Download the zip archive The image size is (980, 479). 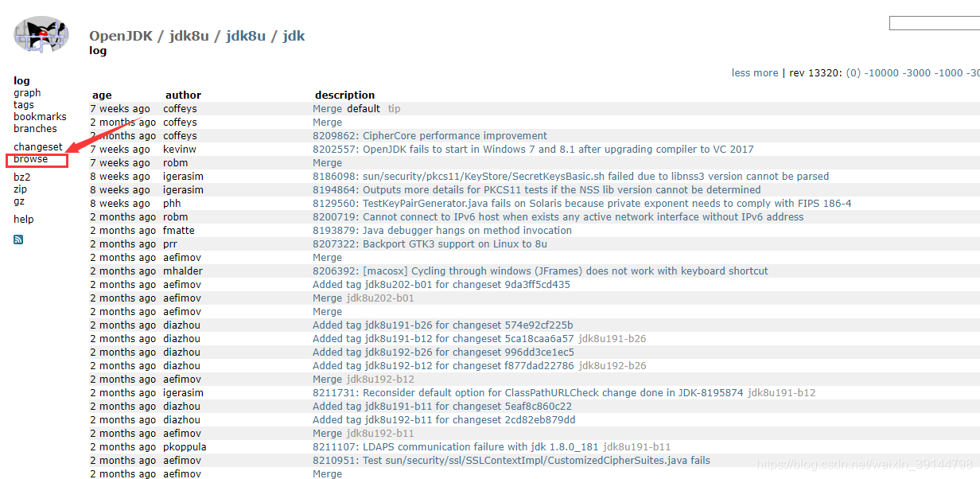(20, 189)
